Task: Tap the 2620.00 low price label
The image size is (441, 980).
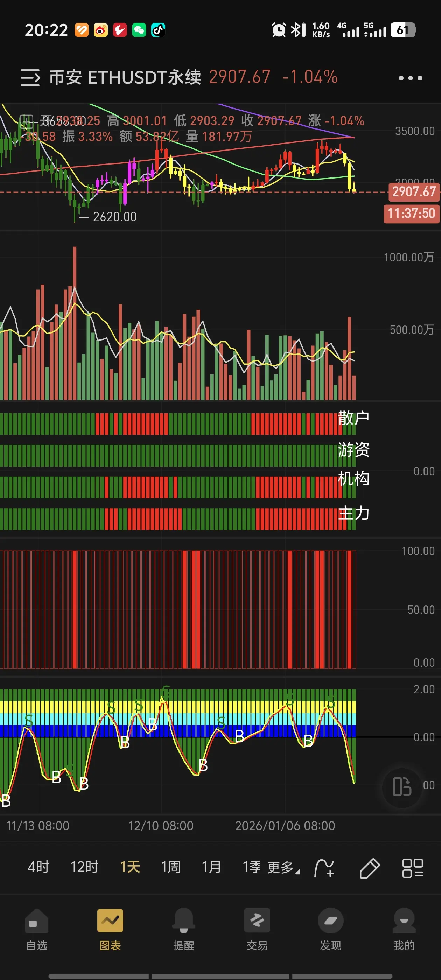Action: (x=114, y=217)
